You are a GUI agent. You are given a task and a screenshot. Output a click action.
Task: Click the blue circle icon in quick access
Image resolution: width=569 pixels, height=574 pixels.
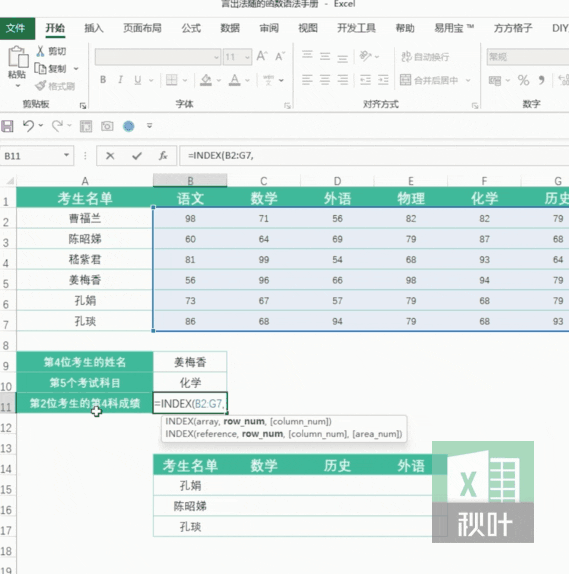pyautogui.click(x=129, y=126)
